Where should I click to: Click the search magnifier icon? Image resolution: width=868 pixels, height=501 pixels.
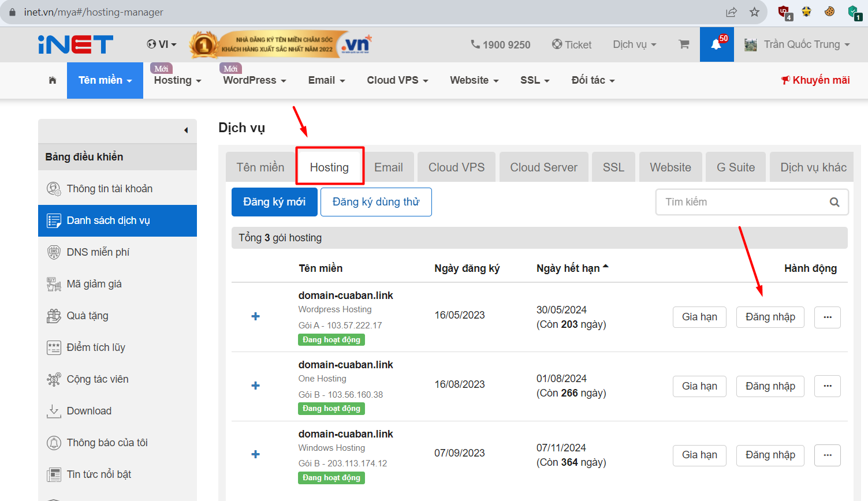pos(835,202)
